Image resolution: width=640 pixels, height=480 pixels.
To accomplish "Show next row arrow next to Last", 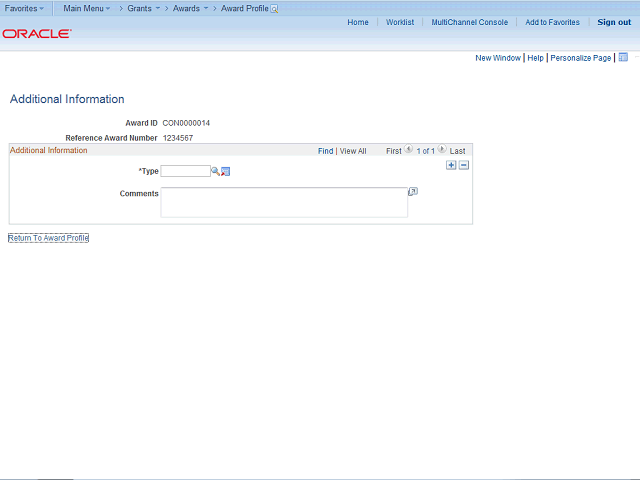I will 442,149.
